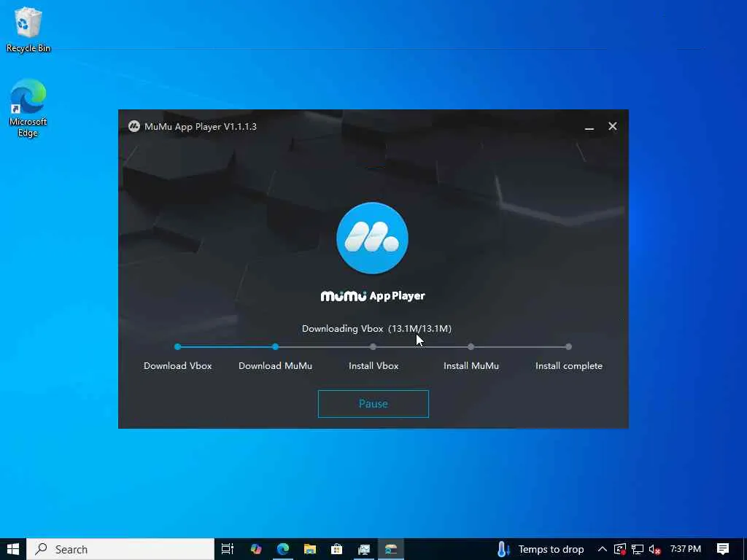Click the small MuMu icon in title bar
This screenshot has height=560, width=747.
point(134,126)
